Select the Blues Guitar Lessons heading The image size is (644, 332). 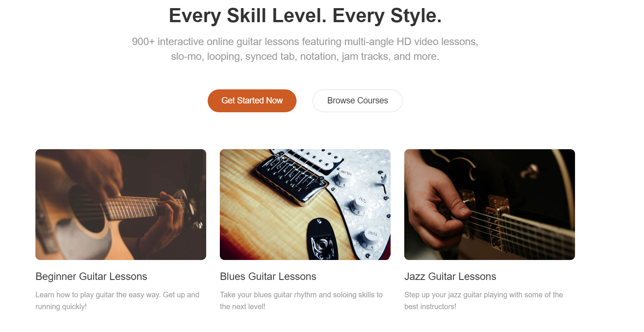[x=268, y=276]
